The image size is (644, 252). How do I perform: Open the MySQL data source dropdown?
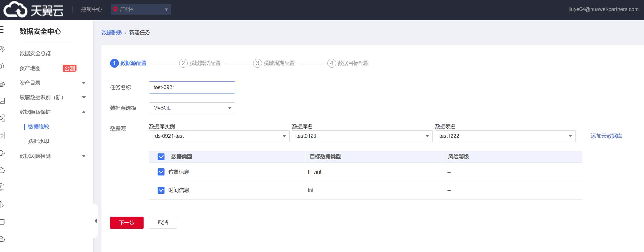pyautogui.click(x=192, y=108)
